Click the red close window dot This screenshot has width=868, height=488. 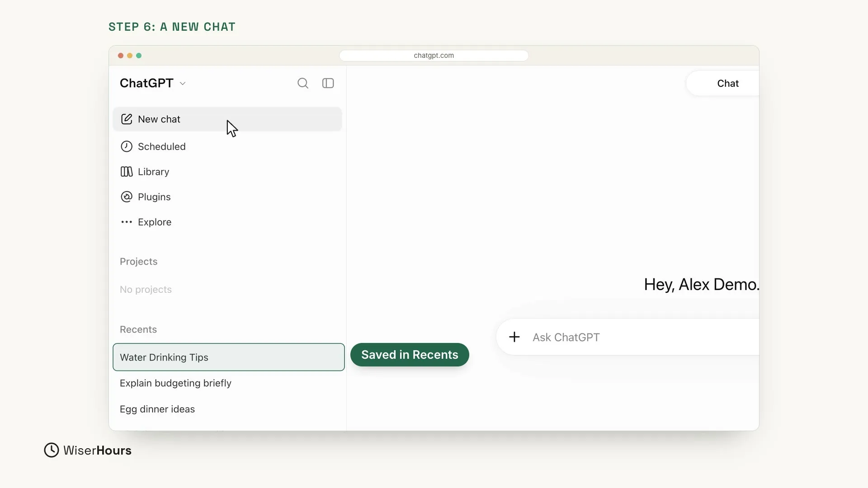pos(121,56)
